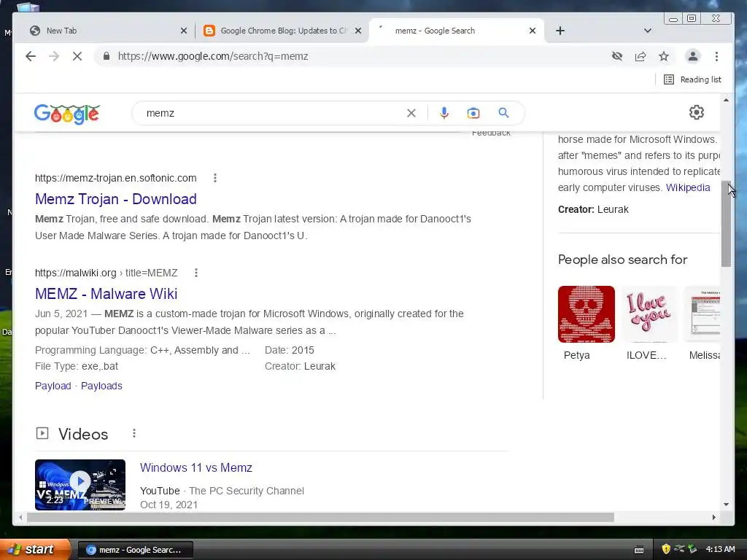Open the Payloads sitelink

[101, 386]
